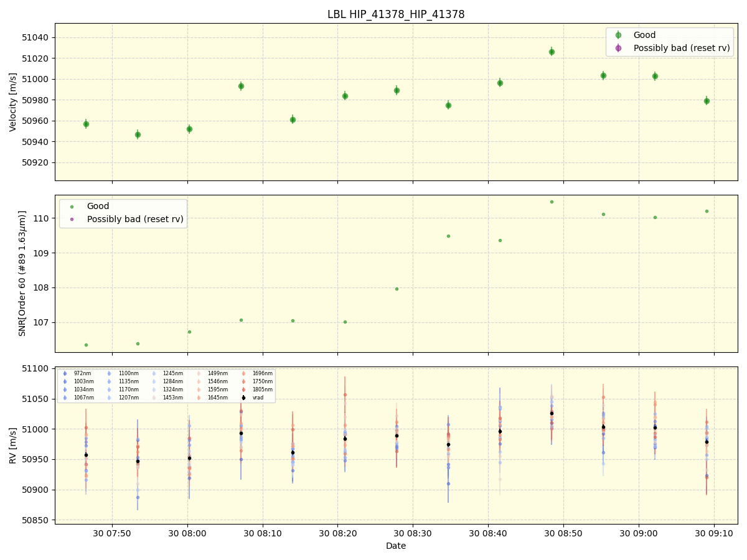Select the 1207nm legend marker

pyautogui.click(x=110, y=398)
